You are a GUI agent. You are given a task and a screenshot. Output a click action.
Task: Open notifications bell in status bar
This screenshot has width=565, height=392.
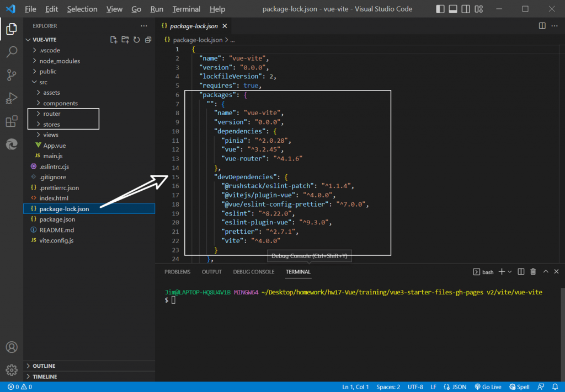(x=555, y=387)
